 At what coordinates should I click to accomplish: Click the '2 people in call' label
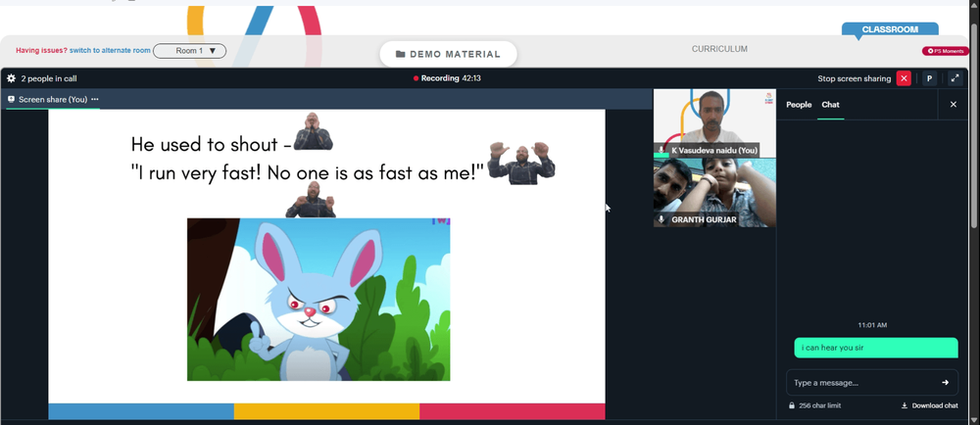(49, 78)
